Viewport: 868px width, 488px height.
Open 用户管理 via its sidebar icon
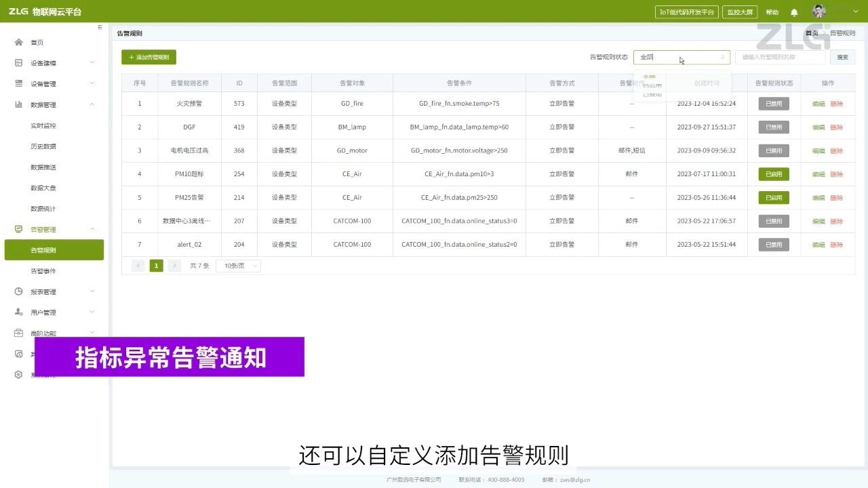tap(18, 312)
